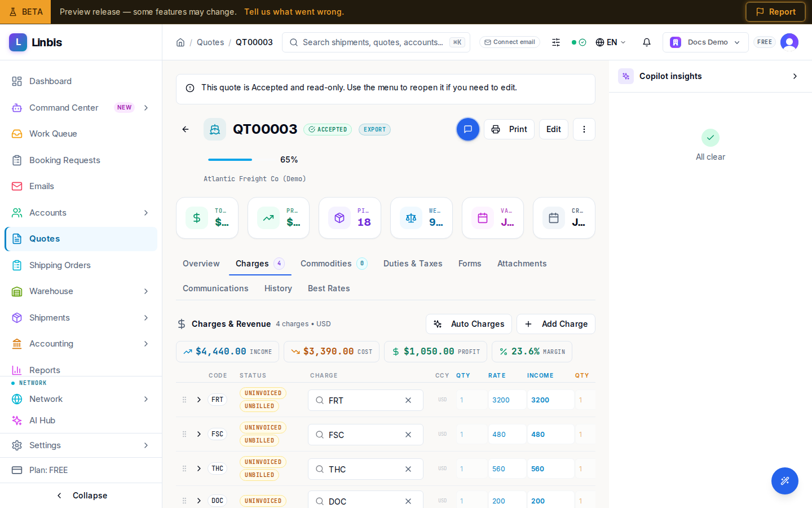Screen dimensions: 812x508
Task: Switch to the Commodities tab
Action: click(x=334, y=264)
